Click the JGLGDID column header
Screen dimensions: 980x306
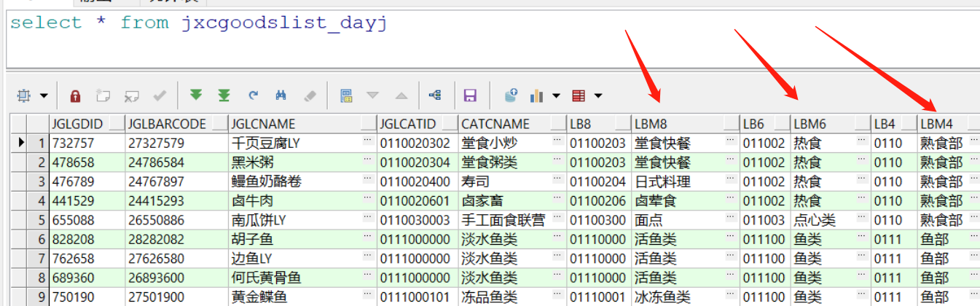(86, 123)
